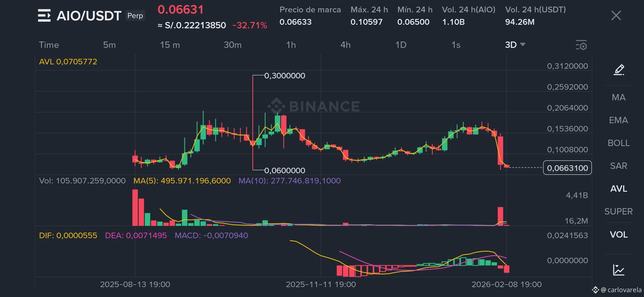
Task: Tap the 2025-08-13 19:00 date label
Action: (135, 284)
